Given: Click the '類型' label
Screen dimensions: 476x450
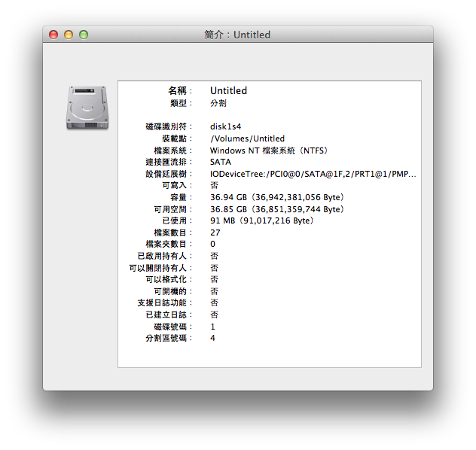Looking at the screenshot, I should tap(182, 103).
